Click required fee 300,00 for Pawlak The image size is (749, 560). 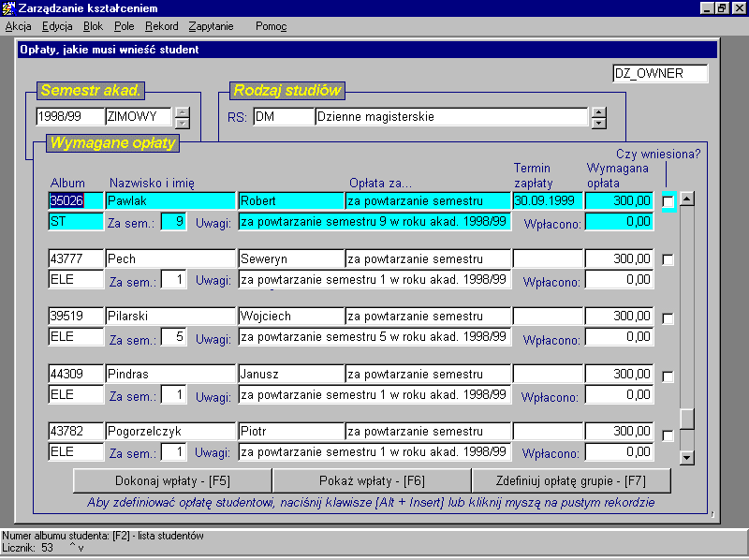coord(619,200)
